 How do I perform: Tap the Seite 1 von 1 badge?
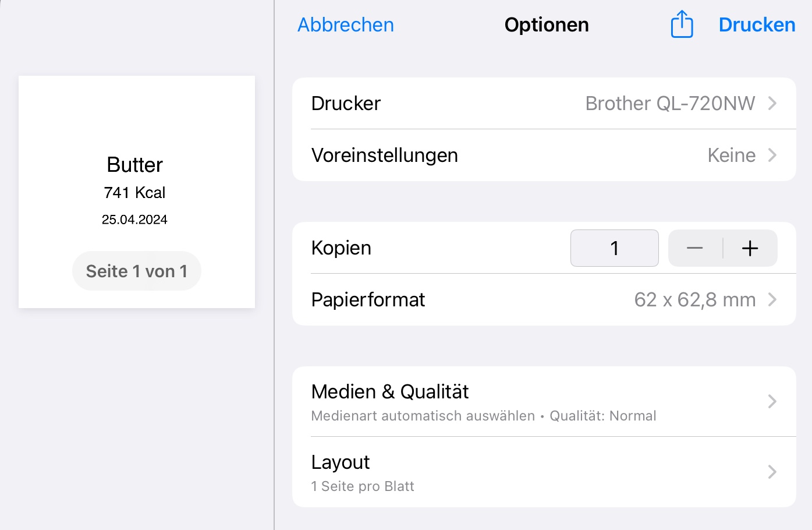click(137, 271)
